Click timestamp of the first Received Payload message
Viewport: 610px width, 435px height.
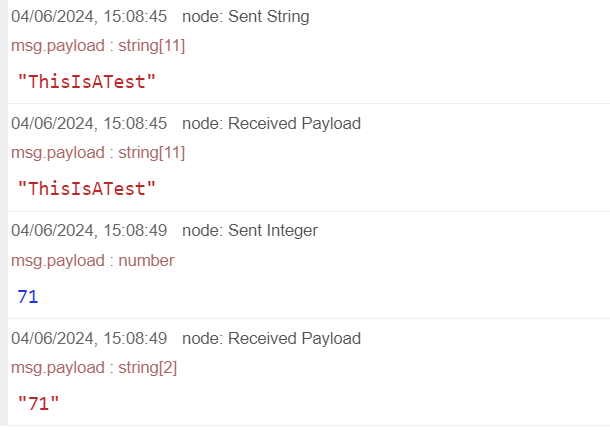(x=89, y=124)
